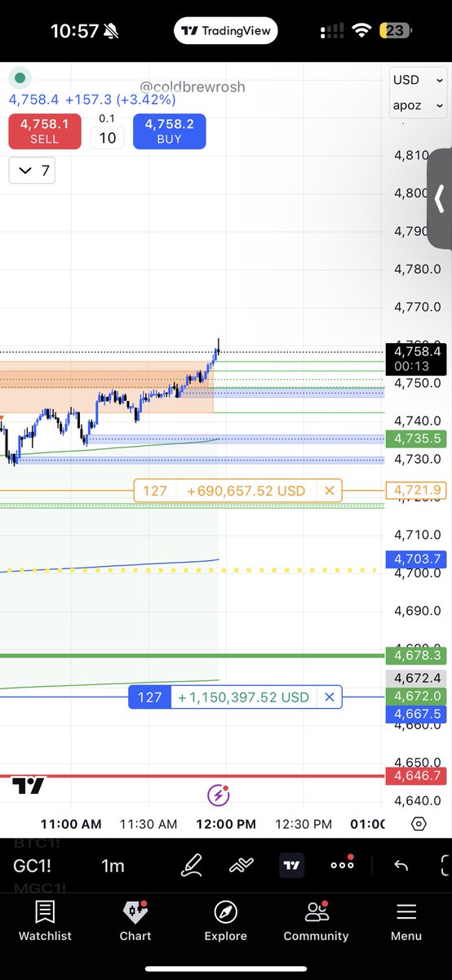Open the three-dots more options menu

click(342, 865)
